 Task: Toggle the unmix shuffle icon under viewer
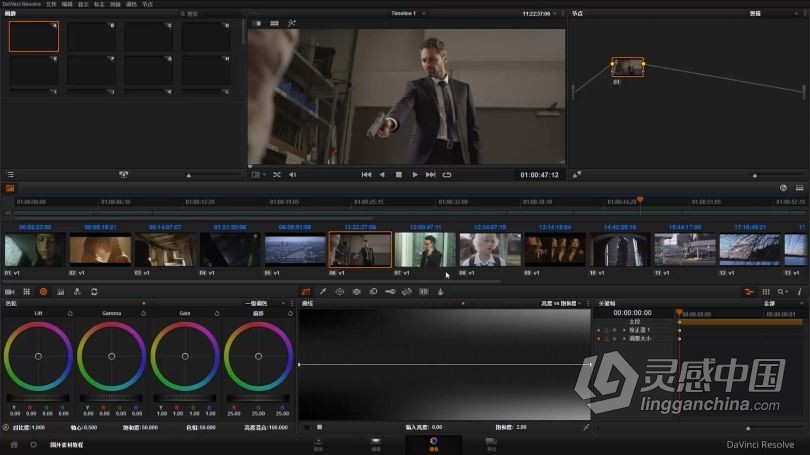277,175
